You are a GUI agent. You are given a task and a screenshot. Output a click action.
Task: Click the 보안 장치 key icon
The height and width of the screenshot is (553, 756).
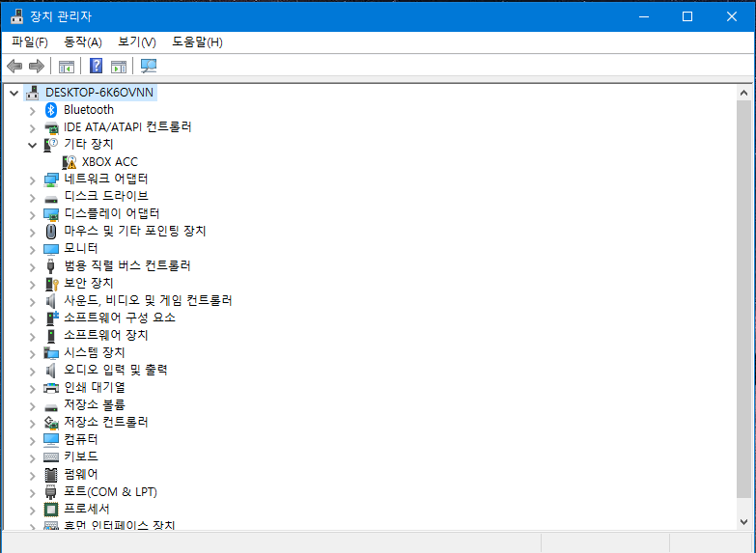[51, 284]
